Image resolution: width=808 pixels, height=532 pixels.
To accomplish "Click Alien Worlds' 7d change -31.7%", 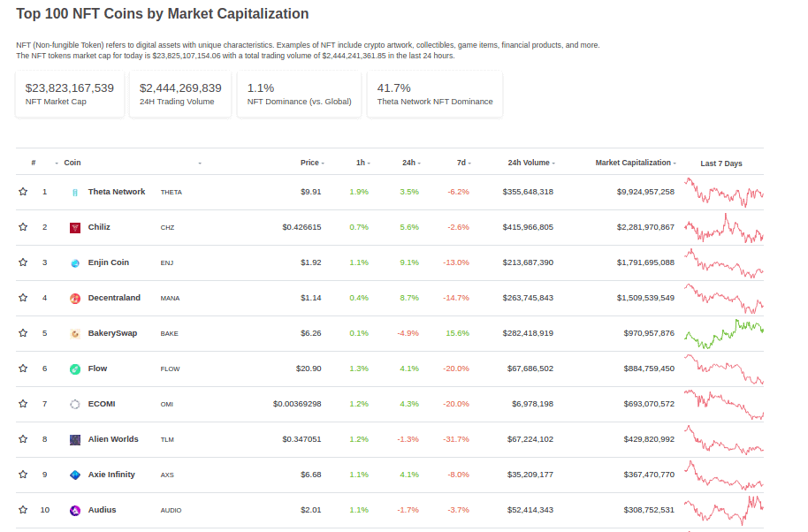I will [x=456, y=439].
